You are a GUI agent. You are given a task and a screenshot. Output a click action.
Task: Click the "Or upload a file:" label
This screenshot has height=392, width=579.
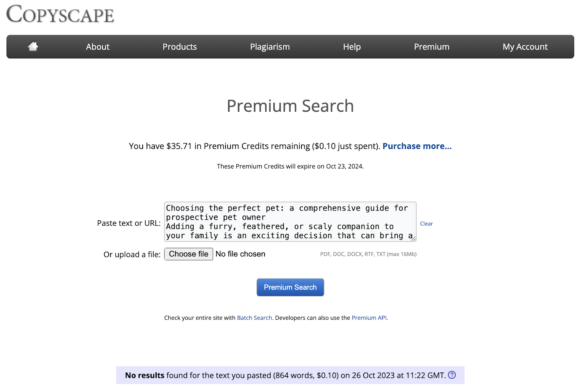tap(132, 255)
